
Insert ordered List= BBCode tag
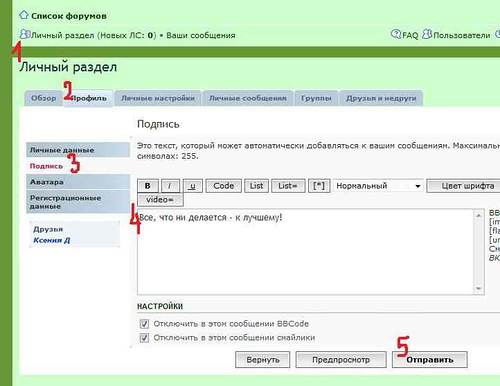point(288,186)
